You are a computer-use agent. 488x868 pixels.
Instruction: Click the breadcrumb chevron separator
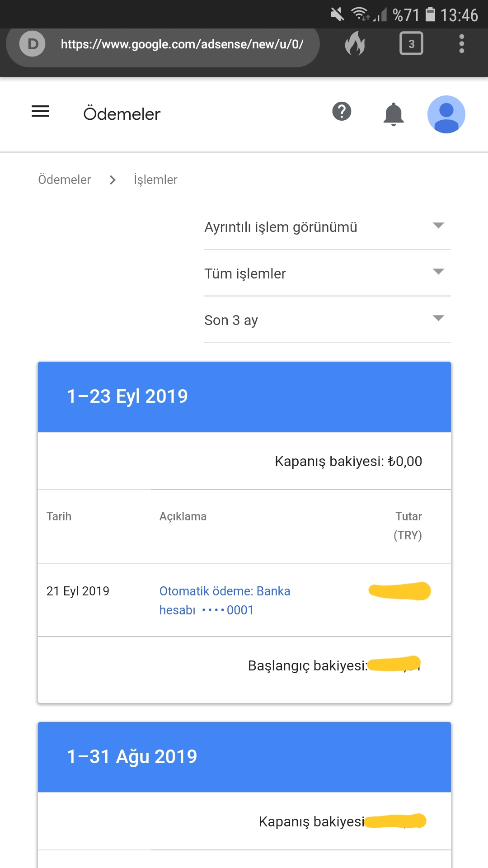(113, 180)
